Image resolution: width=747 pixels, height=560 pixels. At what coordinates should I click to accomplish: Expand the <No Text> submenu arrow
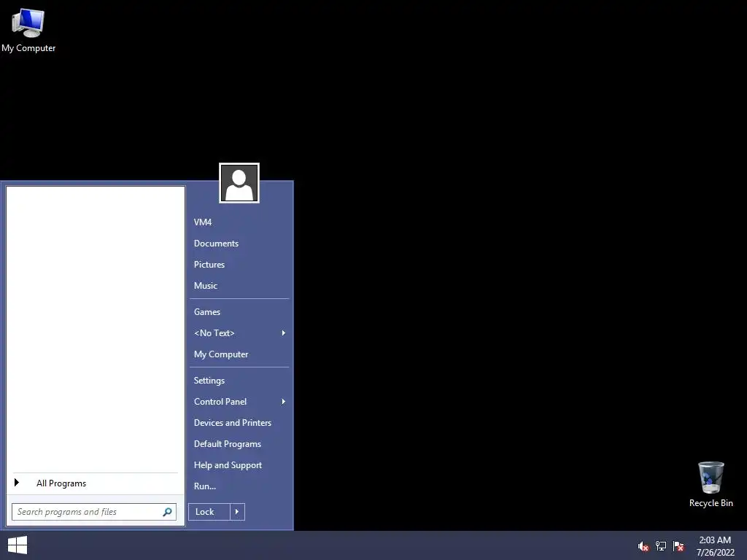coord(284,332)
